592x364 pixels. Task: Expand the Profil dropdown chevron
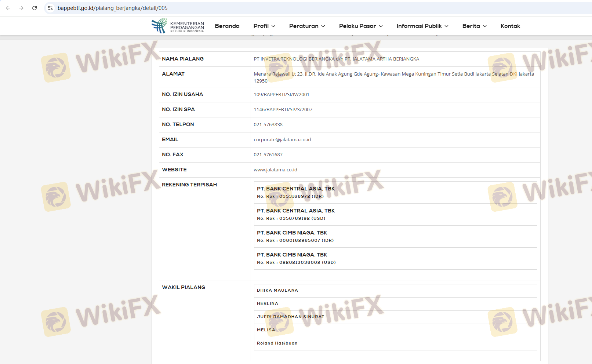tap(273, 26)
